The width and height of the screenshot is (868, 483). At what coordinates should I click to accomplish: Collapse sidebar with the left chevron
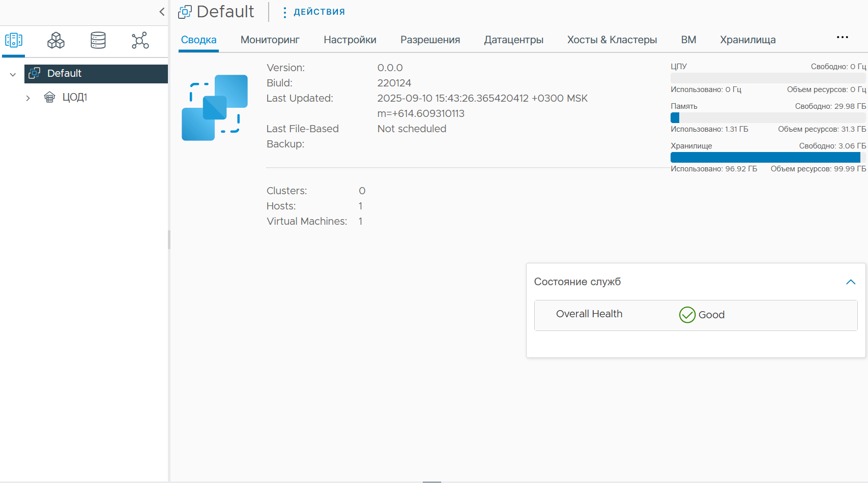pyautogui.click(x=162, y=12)
